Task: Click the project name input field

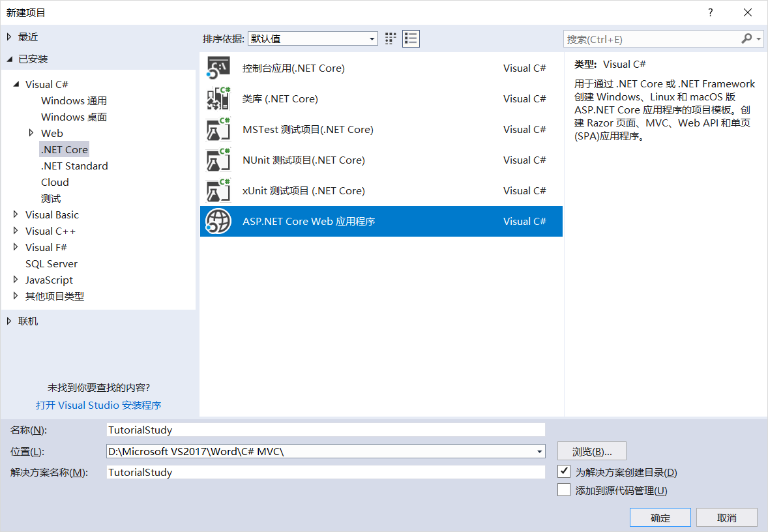Action: (326, 430)
